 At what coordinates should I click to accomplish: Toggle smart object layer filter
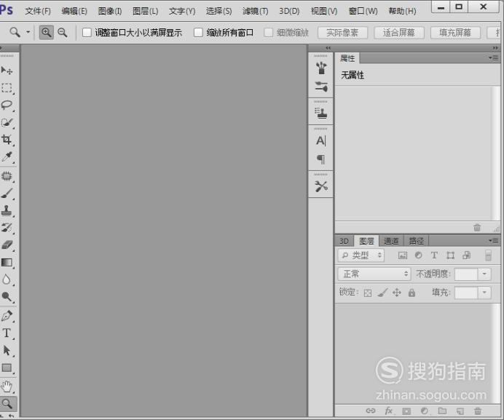click(466, 255)
